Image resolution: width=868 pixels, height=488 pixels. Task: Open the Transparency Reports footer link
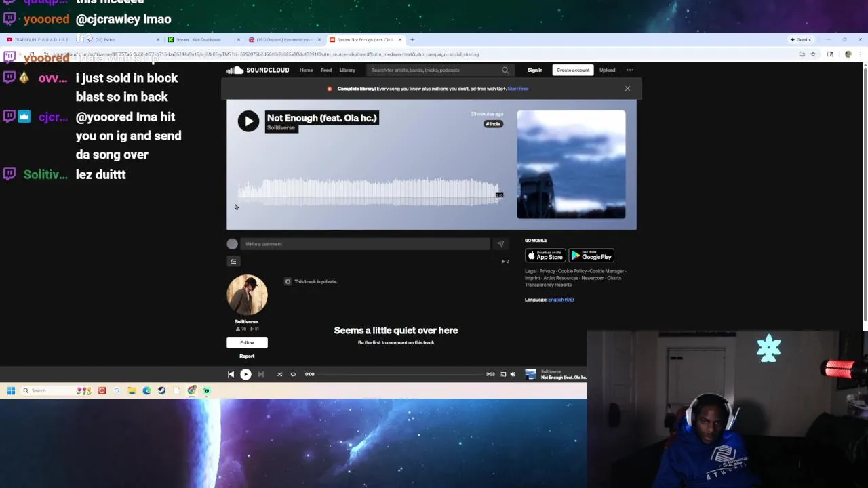coord(548,285)
